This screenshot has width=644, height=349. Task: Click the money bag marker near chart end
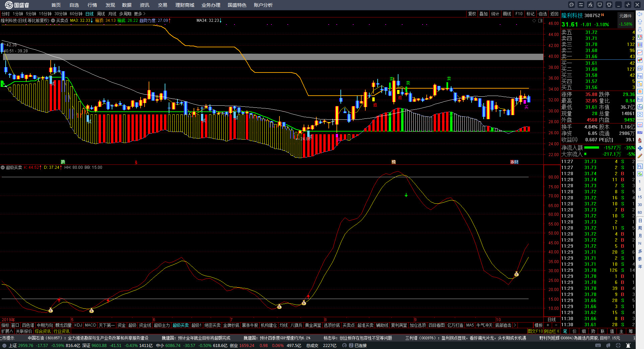tap(517, 274)
